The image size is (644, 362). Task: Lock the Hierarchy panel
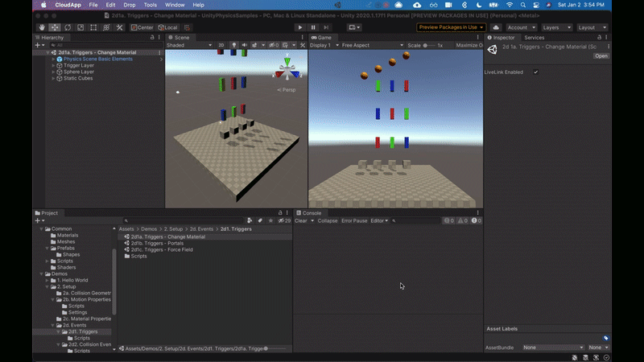coord(152,37)
